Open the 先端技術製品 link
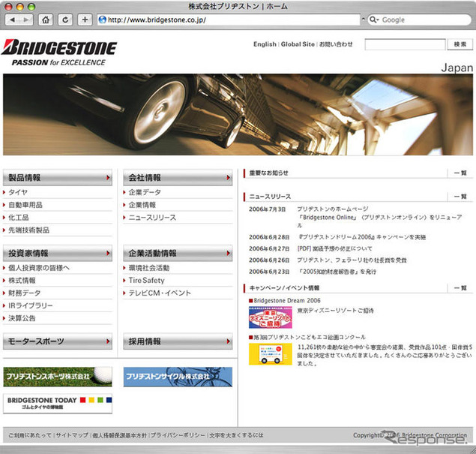 [28, 230]
